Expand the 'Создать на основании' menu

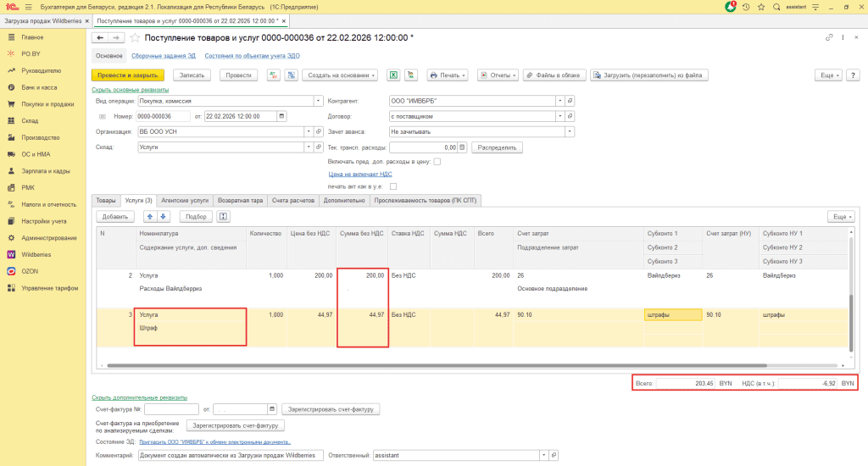339,75
